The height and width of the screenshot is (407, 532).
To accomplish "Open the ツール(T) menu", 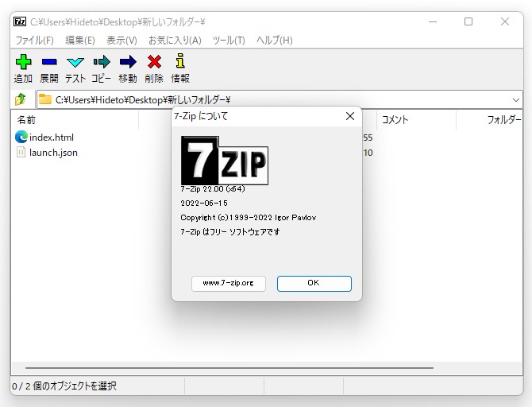I will pyautogui.click(x=229, y=41).
